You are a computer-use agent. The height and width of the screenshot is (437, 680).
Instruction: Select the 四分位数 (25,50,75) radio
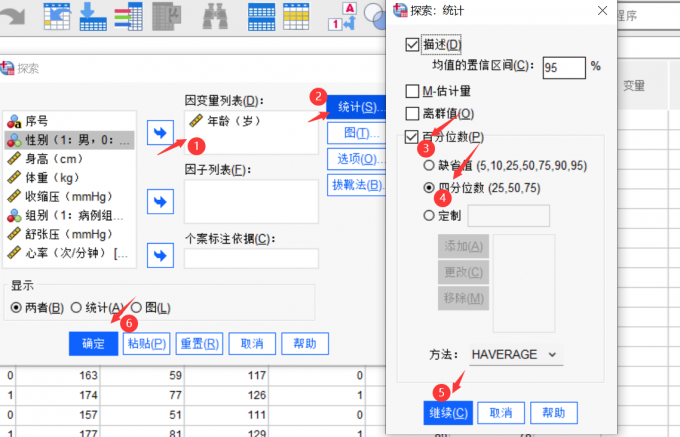pyautogui.click(x=429, y=188)
